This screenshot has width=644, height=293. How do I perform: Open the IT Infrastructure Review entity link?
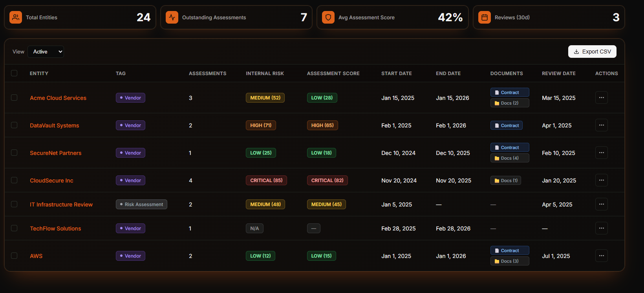61,205
